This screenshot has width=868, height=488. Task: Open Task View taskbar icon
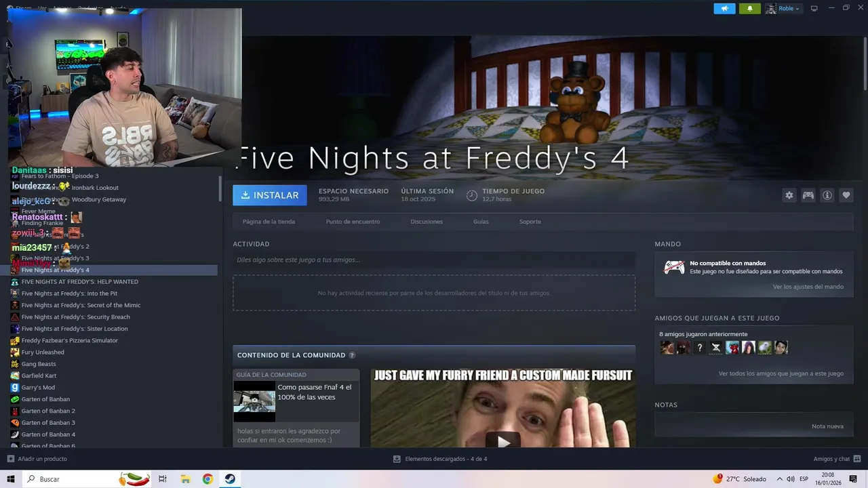(163, 479)
